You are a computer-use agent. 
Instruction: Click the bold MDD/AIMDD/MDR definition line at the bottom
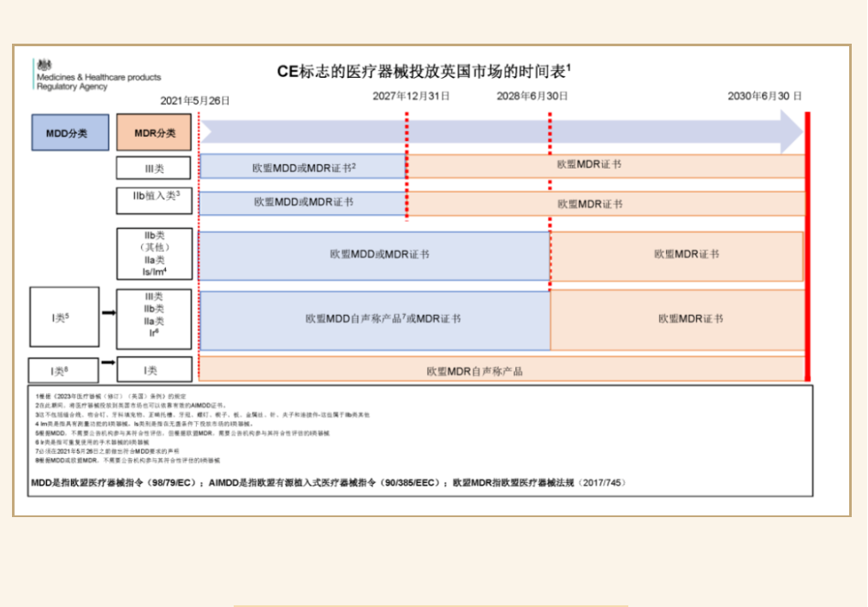328,483
